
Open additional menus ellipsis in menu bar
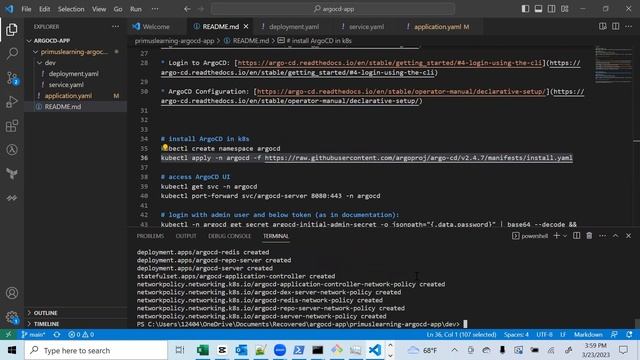point(155,9)
